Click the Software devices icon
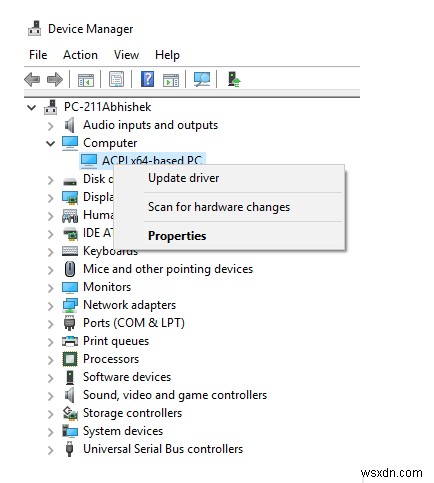The width and height of the screenshot is (434, 483). [x=70, y=377]
